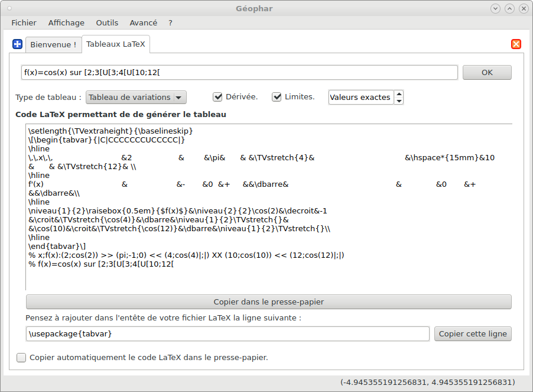
Task: Uncheck the Limites checkbox
Action: coord(277,97)
